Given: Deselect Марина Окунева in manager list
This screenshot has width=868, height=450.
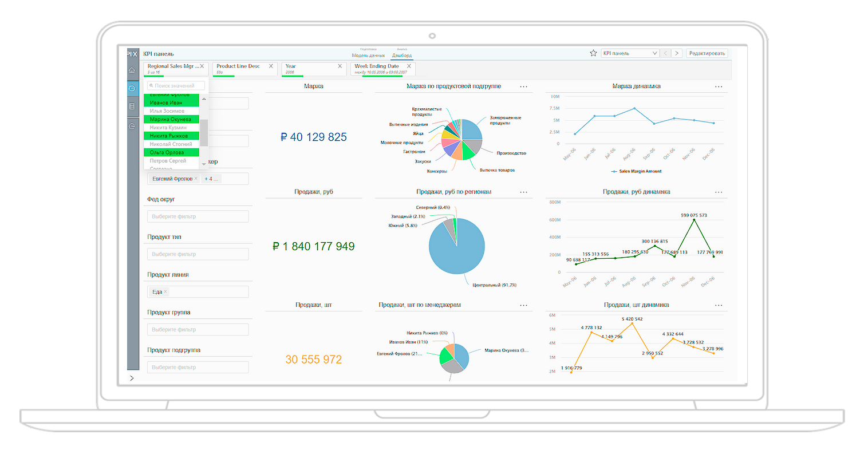Looking at the screenshot, I should pyautogui.click(x=171, y=119).
